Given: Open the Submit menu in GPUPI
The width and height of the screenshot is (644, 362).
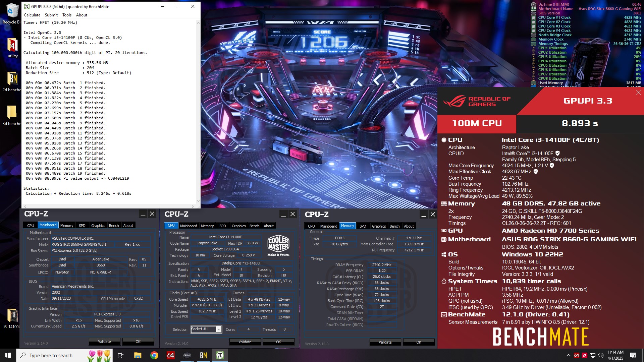Looking at the screenshot, I should pyautogui.click(x=51, y=15).
